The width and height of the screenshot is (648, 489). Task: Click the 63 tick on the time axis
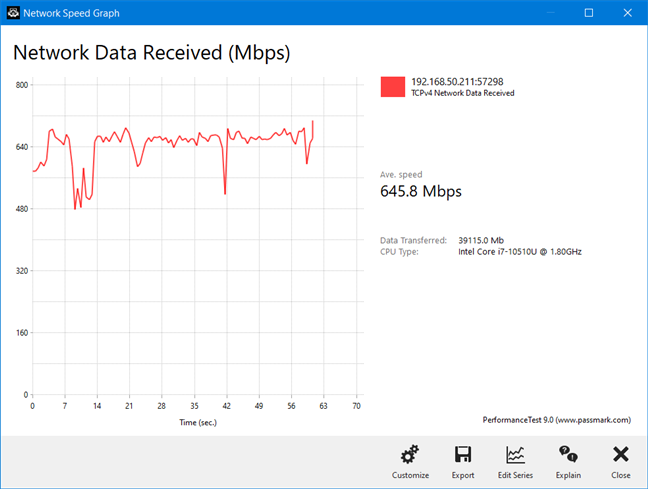click(324, 406)
